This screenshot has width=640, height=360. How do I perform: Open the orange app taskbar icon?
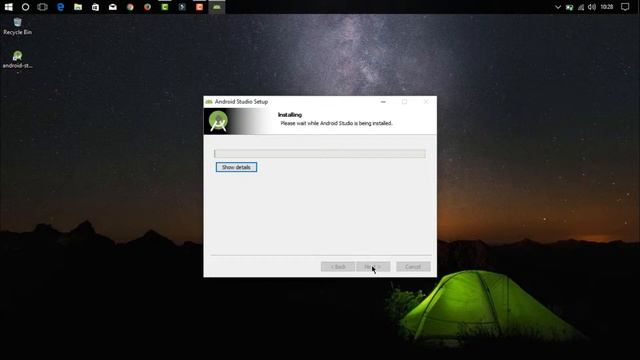200,7
